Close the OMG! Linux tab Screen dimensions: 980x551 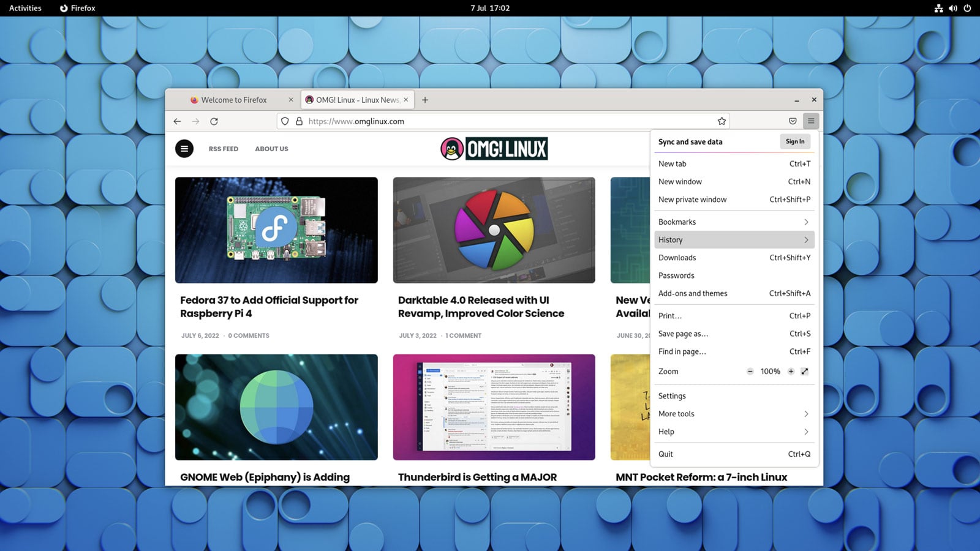tap(405, 100)
